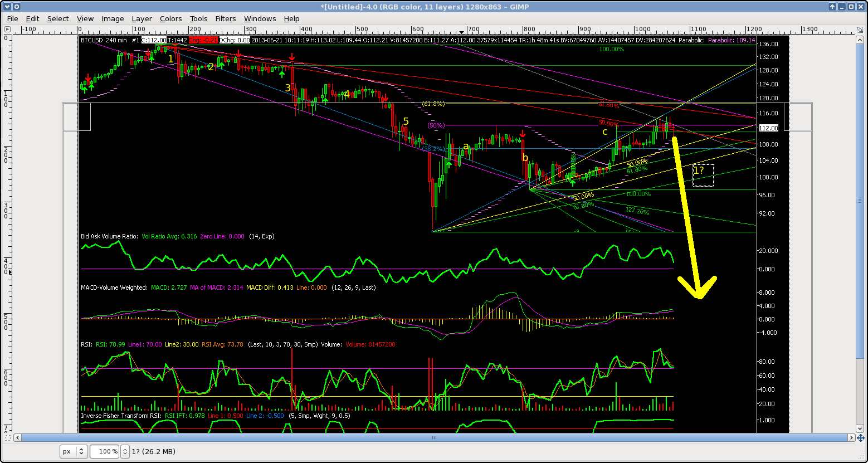Click the dashed '1?' text layer box
The height and width of the screenshot is (463, 868).
[x=703, y=175]
